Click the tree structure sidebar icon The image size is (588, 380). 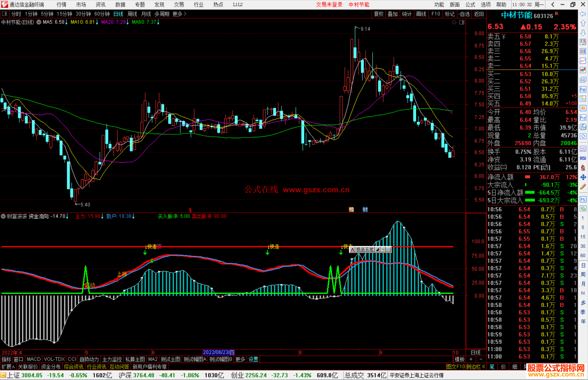[x=583, y=99]
